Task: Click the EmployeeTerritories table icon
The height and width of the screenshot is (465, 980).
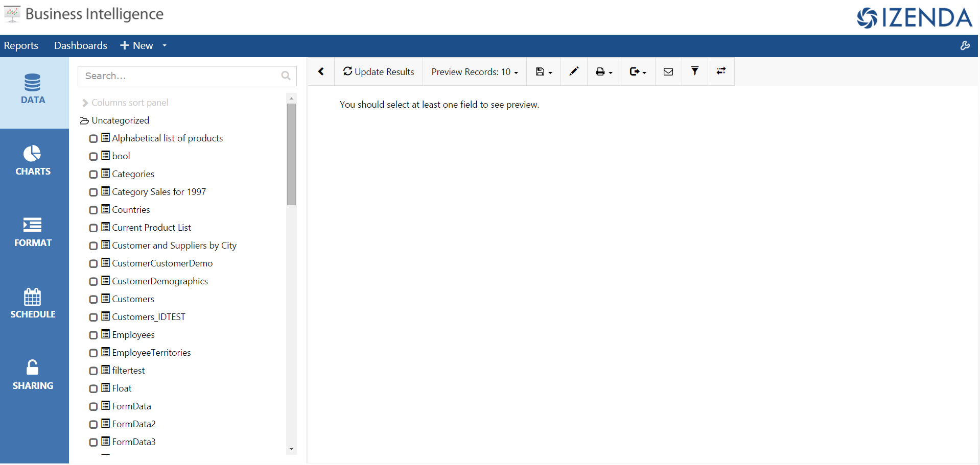Action: click(x=106, y=352)
